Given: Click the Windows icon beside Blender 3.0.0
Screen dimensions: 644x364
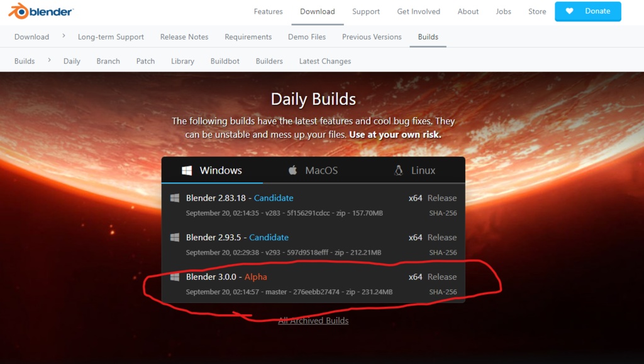Looking at the screenshot, I should [175, 277].
